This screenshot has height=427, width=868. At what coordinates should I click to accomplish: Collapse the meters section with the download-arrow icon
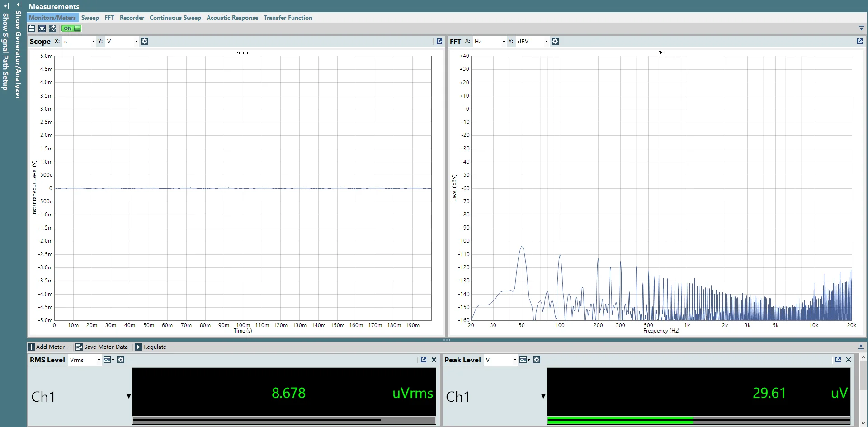click(x=861, y=347)
